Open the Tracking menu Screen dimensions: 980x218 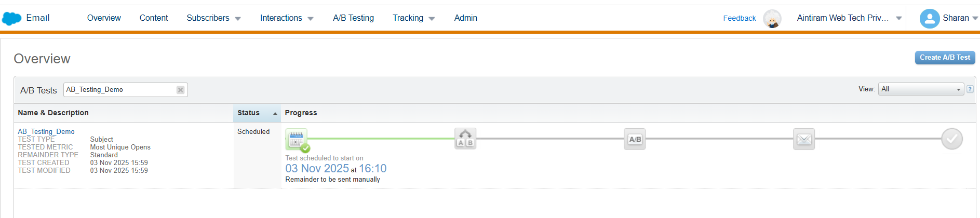413,18
